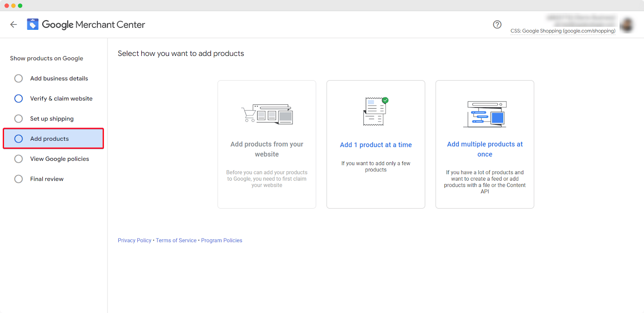Click the red close window button
Screen dimensions: 644x313
(6, 6)
